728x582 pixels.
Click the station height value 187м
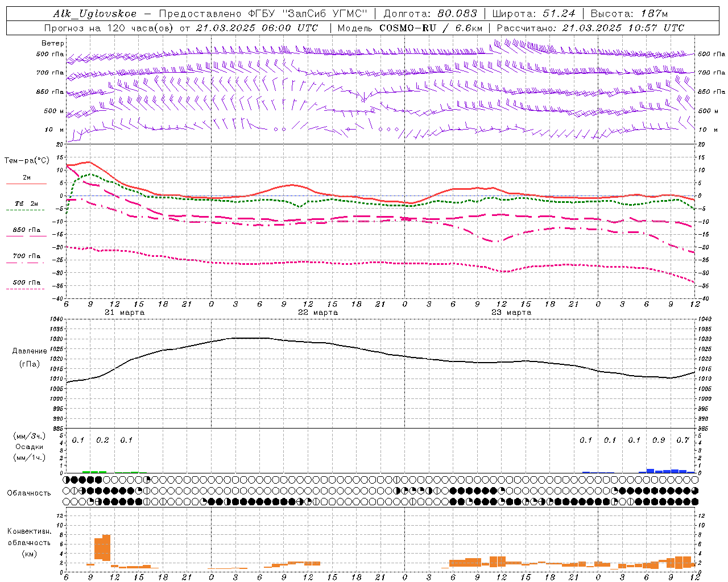[x=655, y=14]
